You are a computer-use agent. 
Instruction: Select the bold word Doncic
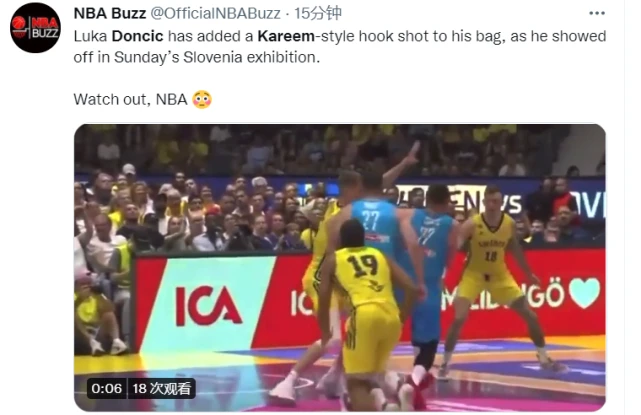click(x=137, y=36)
